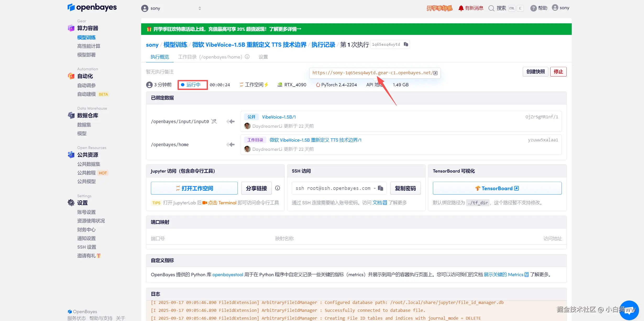Open the external link icon after the API URL

pyautogui.click(x=435, y=73)
